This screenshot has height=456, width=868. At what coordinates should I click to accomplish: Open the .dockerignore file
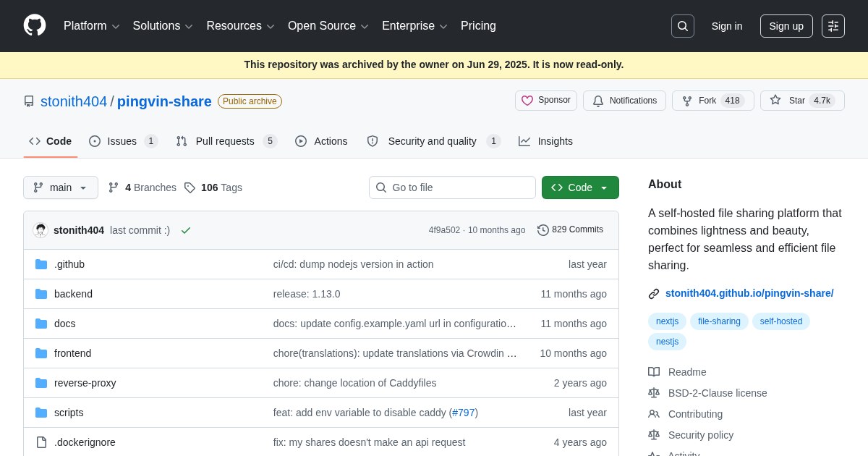[x=85, y=442]
